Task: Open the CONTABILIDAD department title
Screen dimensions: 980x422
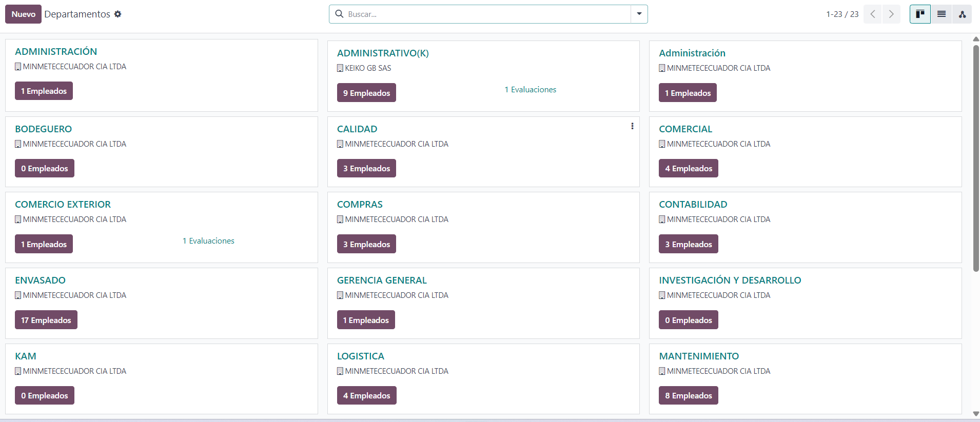Action: coord(693,205)
